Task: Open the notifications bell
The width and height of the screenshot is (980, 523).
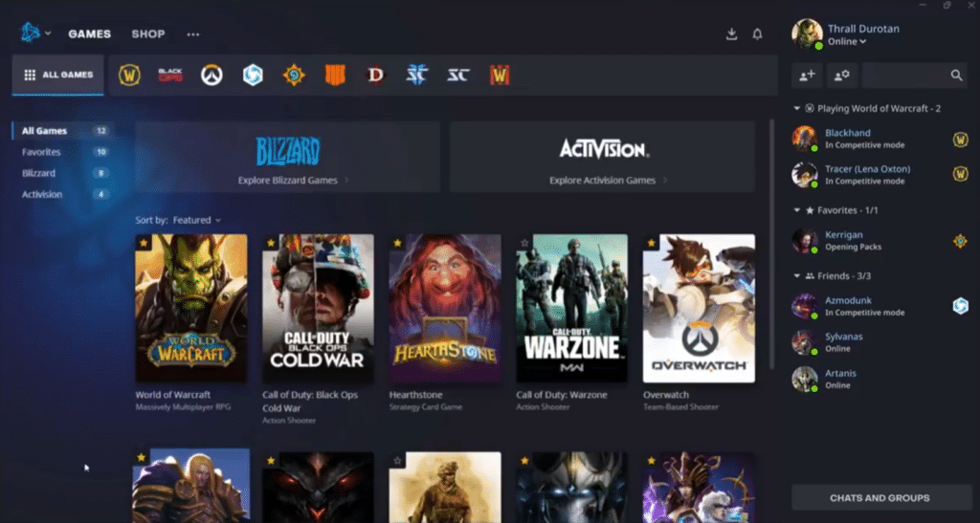Action: click(757, 34)
